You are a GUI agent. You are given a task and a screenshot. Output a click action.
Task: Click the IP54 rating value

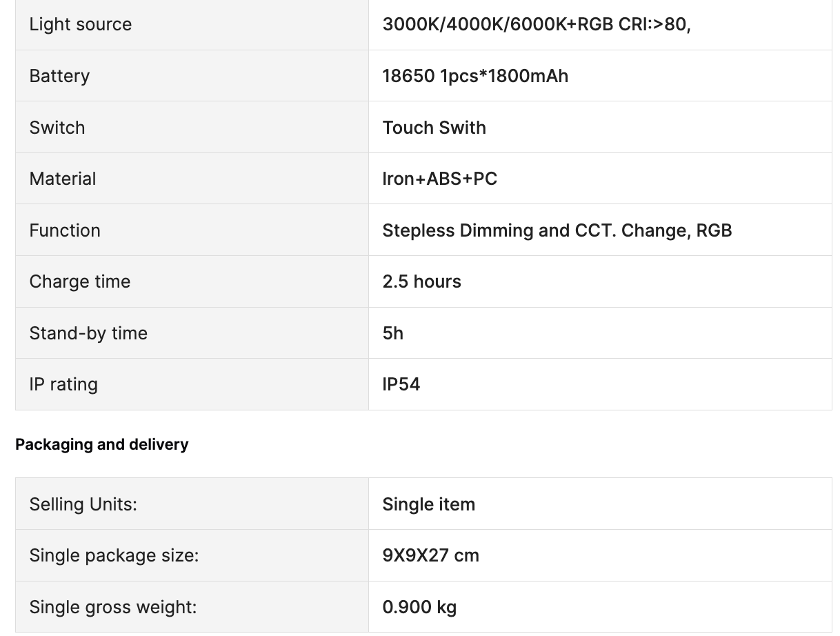pyautogui.click(x=401, y=384)
